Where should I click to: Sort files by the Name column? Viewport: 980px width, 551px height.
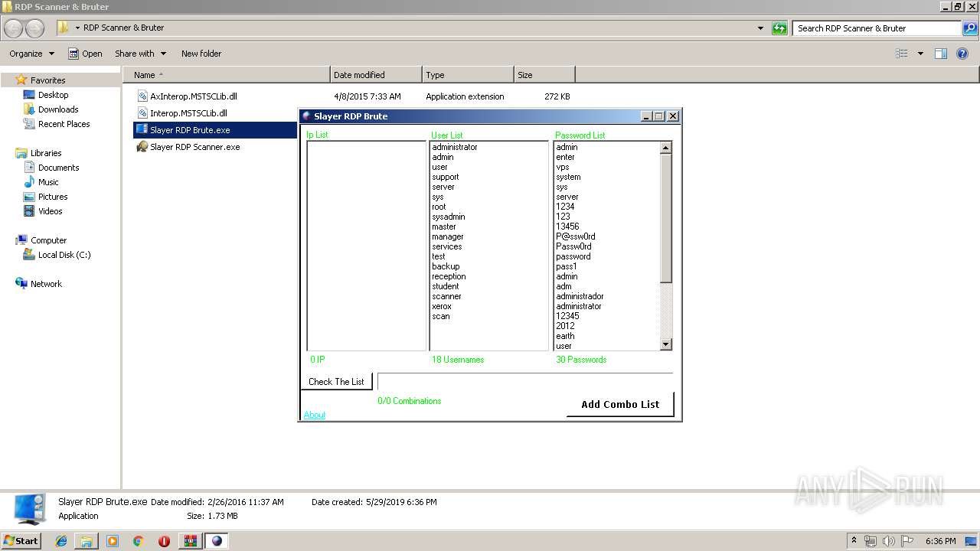227,75
